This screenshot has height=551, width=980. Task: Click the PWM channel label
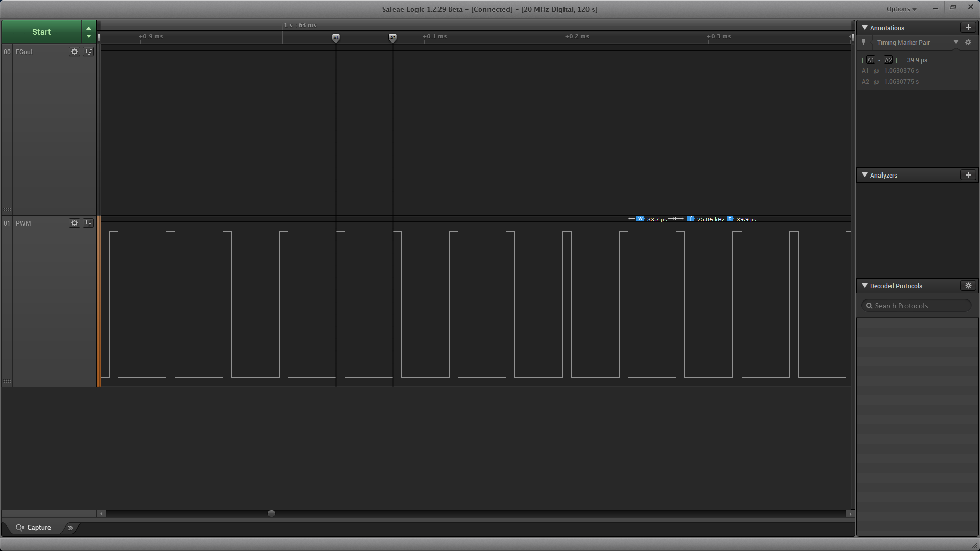[23, 223]
